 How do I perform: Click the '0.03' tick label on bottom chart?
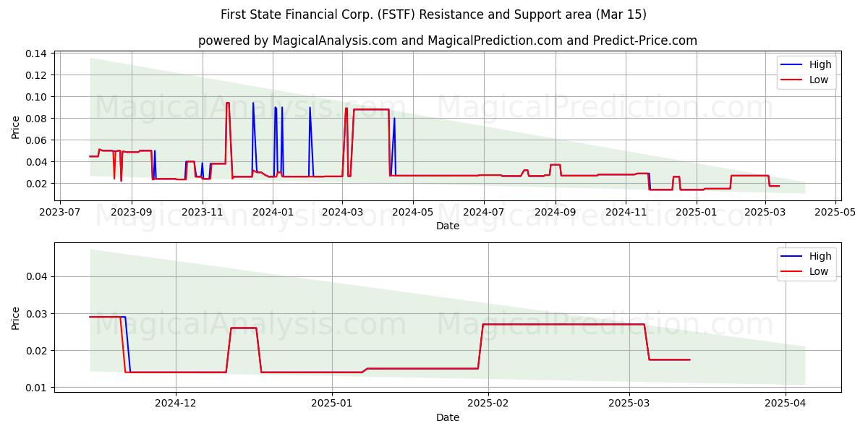pos(37,314)
